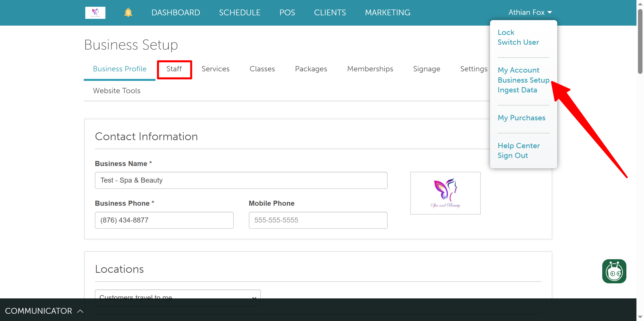Open POS in top navigation
This screenshot has width=644, height=321.
tap(287, 13)
